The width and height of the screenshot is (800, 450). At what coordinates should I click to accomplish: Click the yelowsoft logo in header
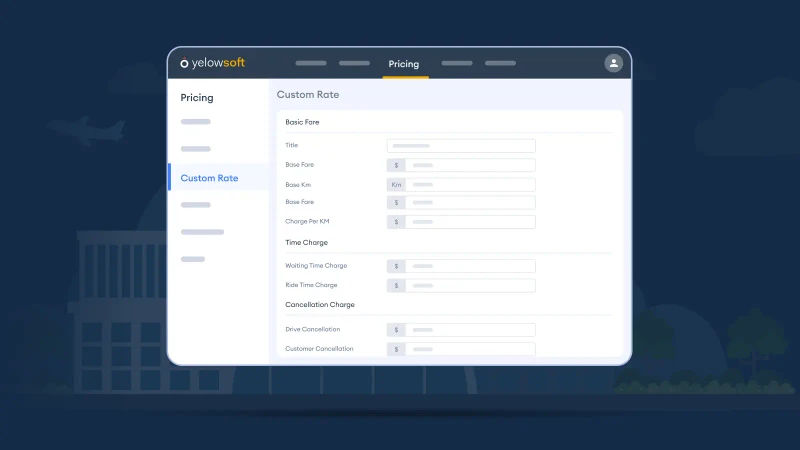coord(212,63)
